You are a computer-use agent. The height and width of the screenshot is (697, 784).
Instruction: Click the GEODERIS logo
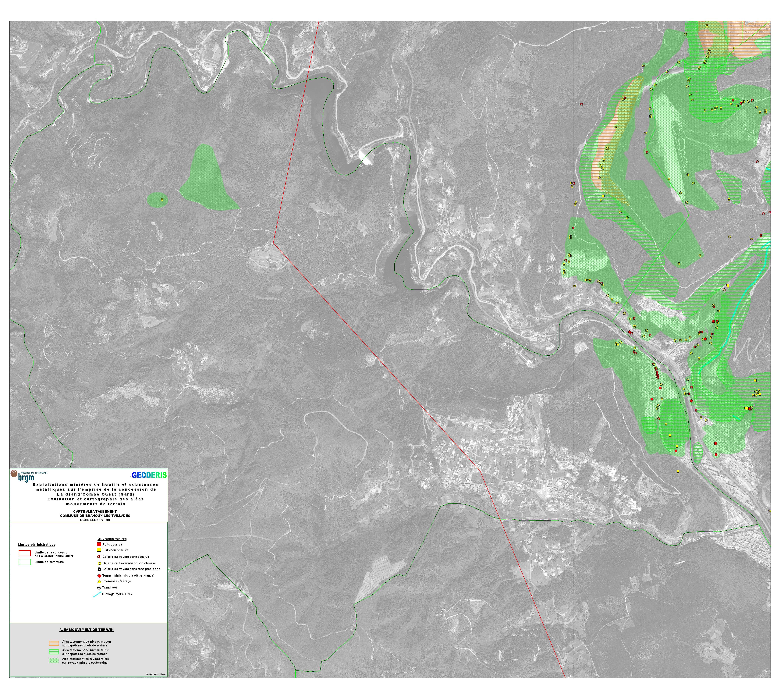149,475
